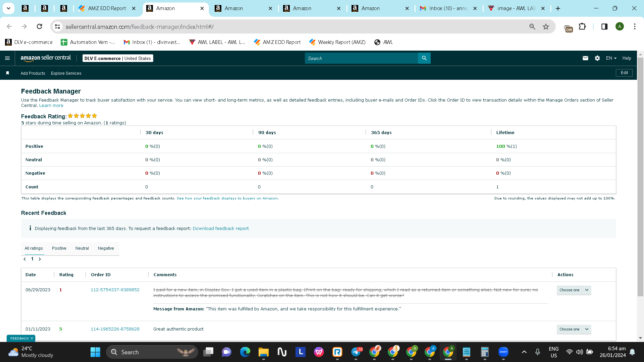The height and width of the screenshot is (362, 644).
Task: Click the Off extension icon in toolbar
Action: click(568, 28)
